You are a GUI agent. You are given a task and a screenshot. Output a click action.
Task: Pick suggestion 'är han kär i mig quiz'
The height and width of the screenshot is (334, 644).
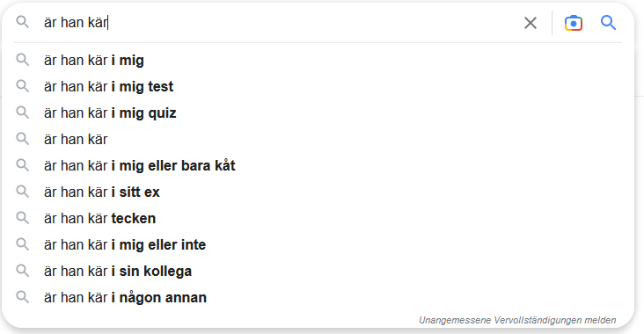318,113
